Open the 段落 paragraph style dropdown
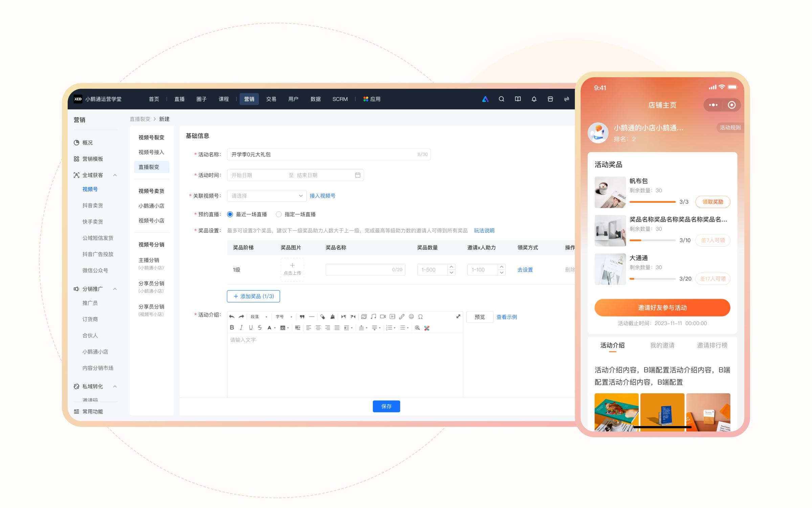The image size is (812, 508). click(259, 317)
